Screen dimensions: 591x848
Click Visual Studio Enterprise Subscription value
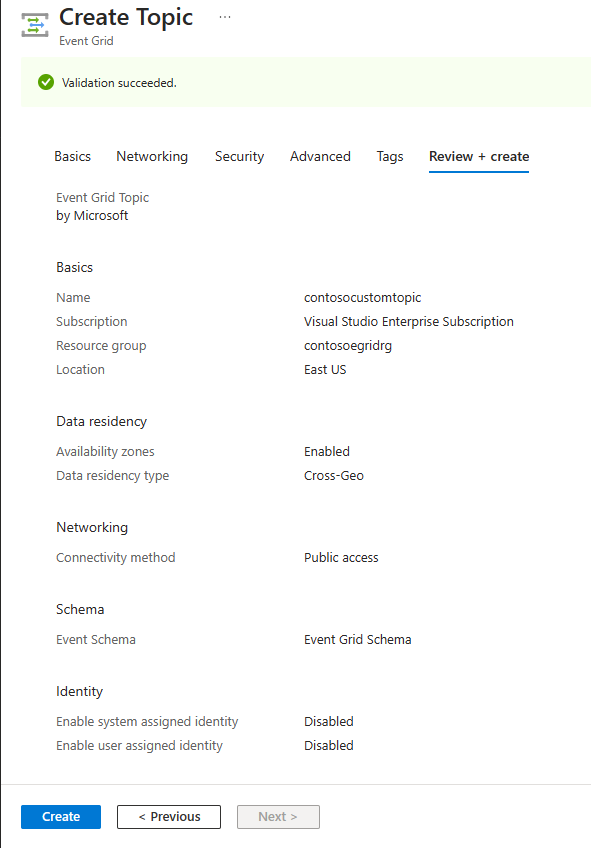409,321
